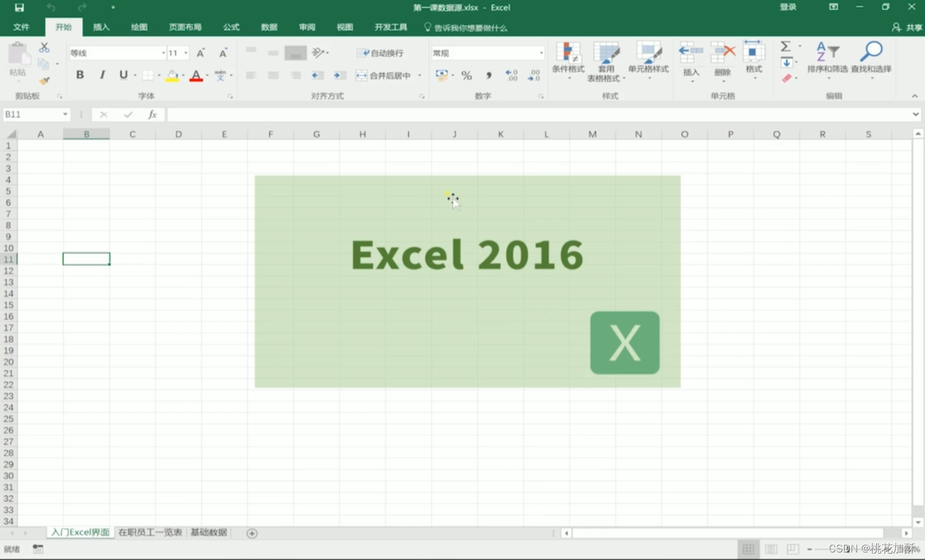Open fill color dropdown arrow

tap(183, 76)
